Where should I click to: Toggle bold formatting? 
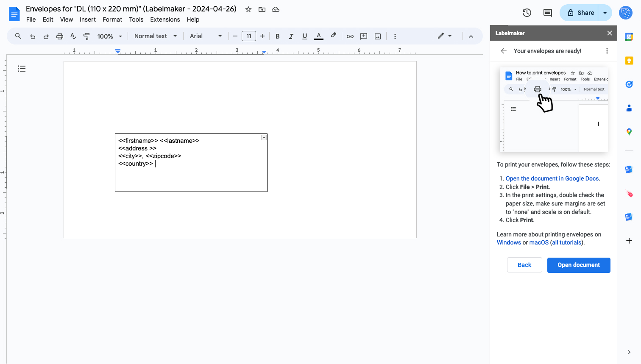tap(277, 36)
